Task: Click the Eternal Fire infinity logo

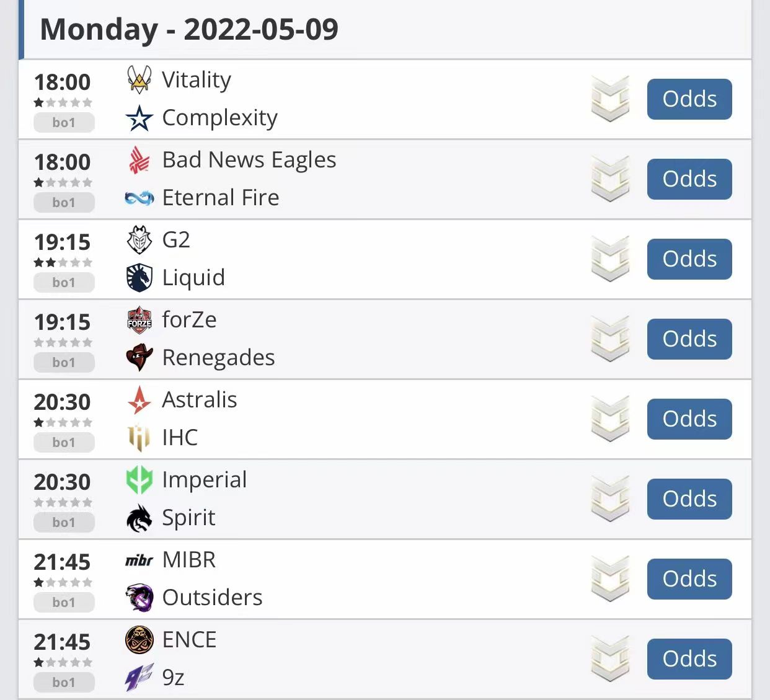Action: click(139, 198)
